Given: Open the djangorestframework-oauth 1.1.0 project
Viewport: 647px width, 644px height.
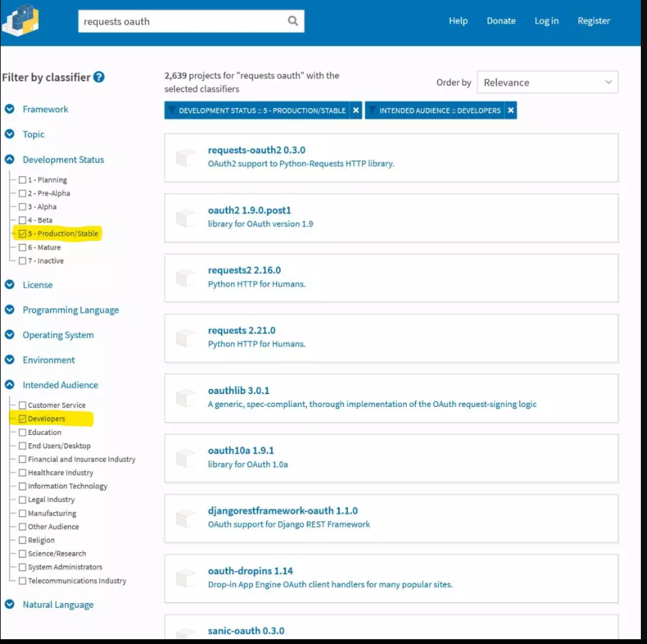Looking at the screenshot, I should (283, 511).
